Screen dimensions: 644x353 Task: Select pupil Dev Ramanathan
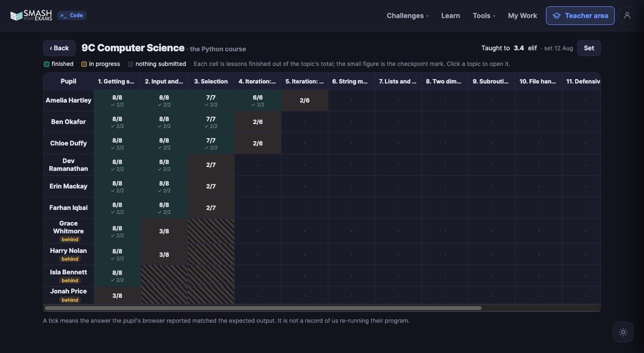tap(68, 165)
